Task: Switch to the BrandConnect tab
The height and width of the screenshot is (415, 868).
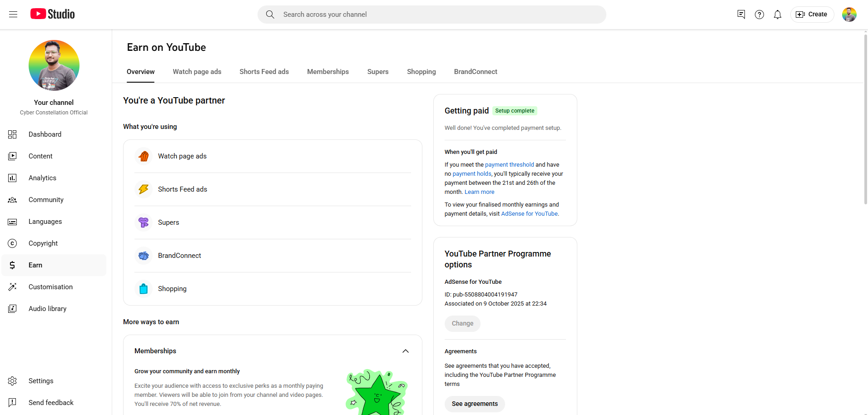Action: click(475, 72)
